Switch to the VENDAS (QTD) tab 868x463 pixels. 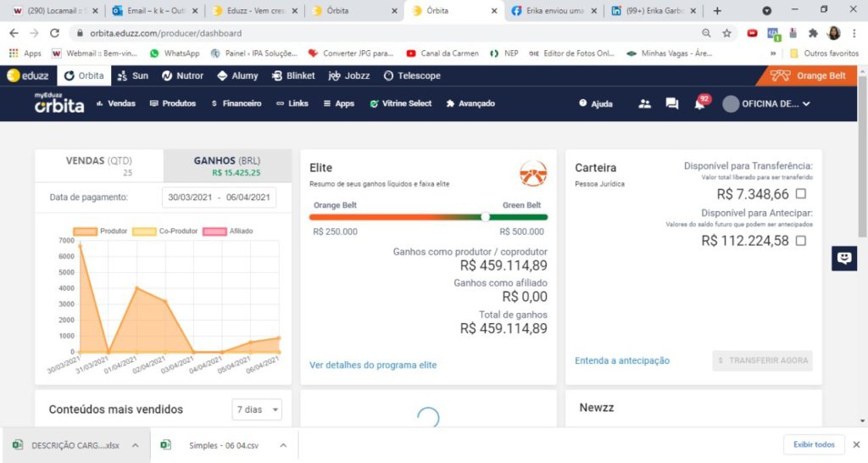(x=99, y=165)
